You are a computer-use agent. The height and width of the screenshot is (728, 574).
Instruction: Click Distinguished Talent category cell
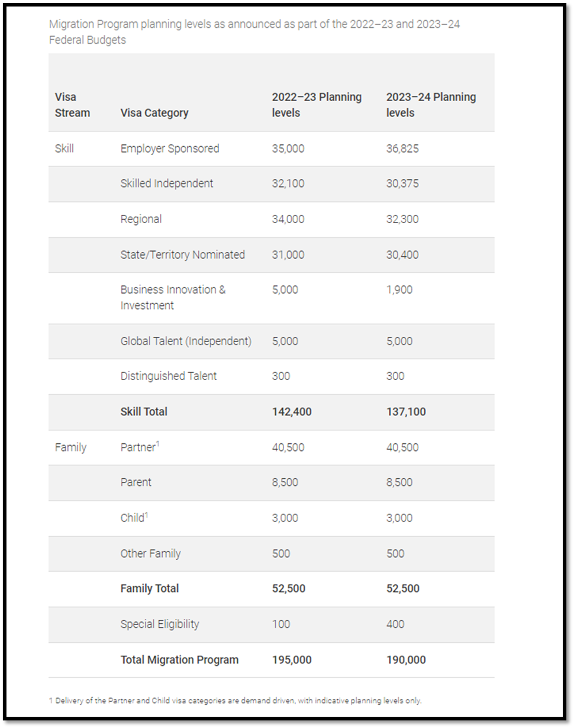pos(169,376)
